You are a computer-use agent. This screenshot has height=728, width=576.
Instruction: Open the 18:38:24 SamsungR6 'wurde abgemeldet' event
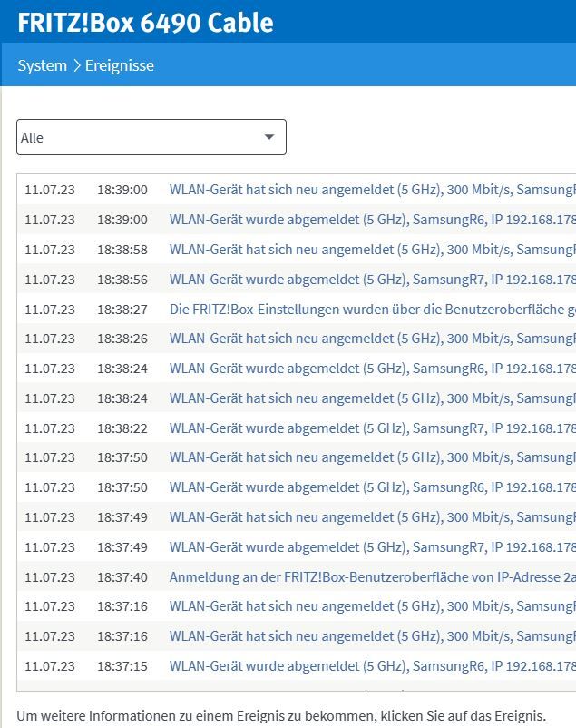[372, 369]
